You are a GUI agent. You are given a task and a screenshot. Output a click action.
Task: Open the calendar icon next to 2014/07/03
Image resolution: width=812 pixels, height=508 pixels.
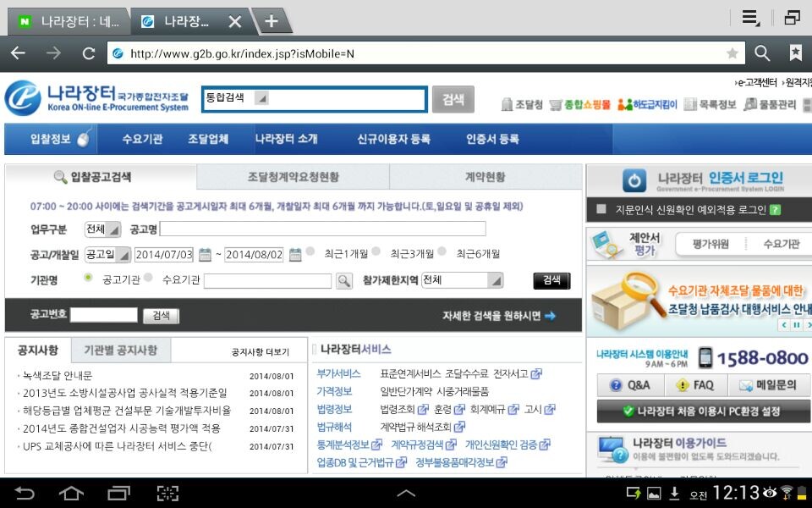coord(204,252)
